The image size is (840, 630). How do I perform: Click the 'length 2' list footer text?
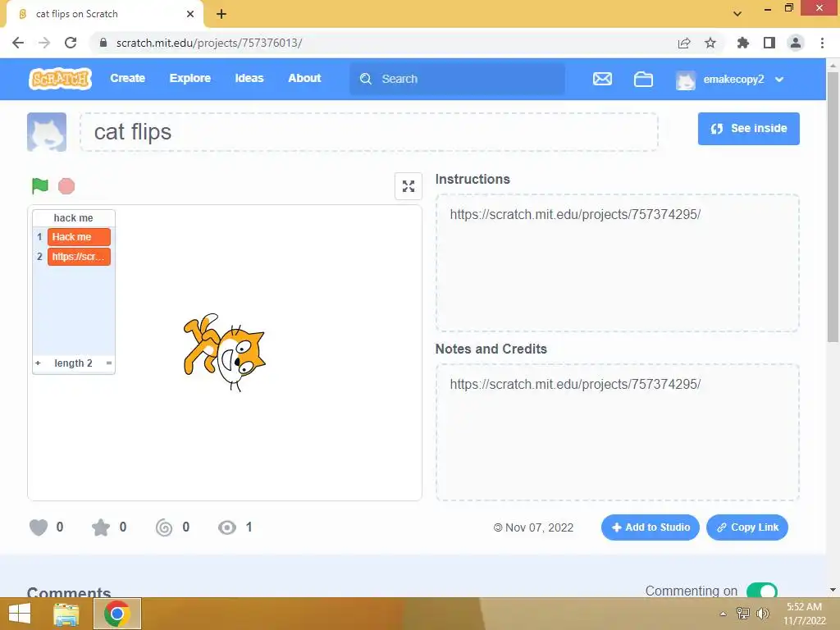73,363
